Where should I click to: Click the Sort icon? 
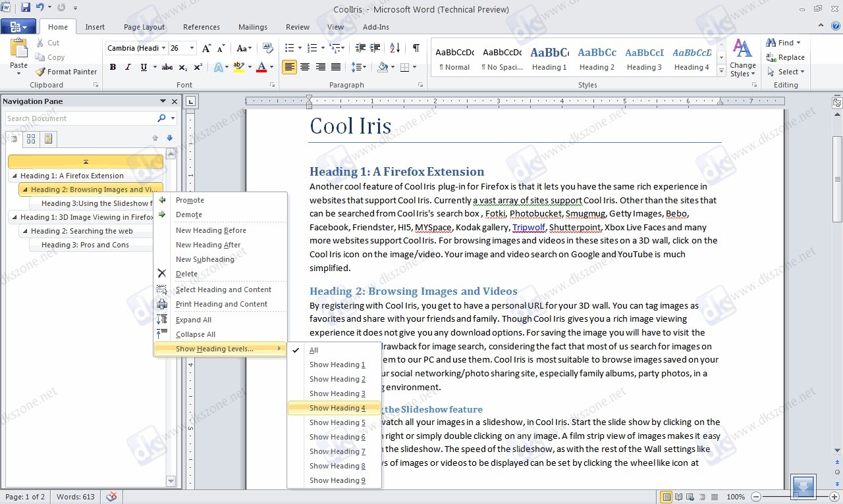(x=394, y=48)
